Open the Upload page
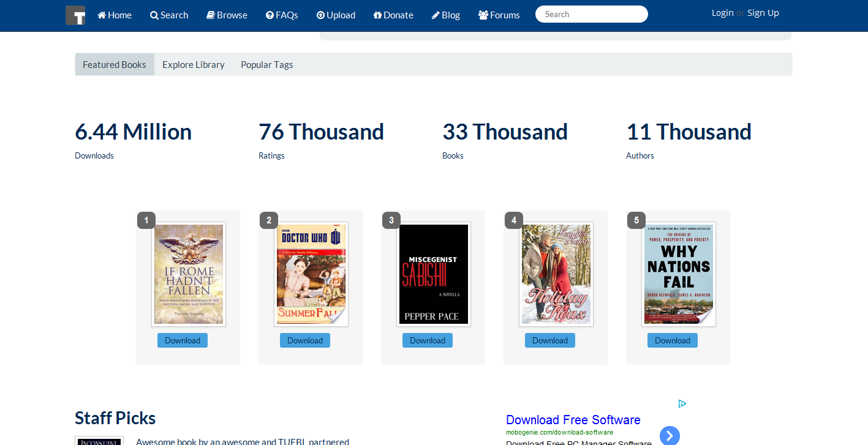 [x=336, y=15]
